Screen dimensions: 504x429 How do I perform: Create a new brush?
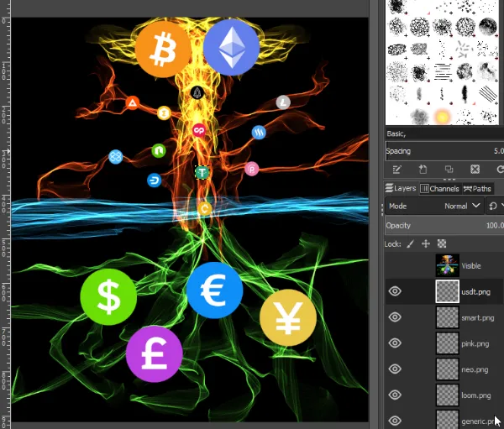[x=423, y=170]
